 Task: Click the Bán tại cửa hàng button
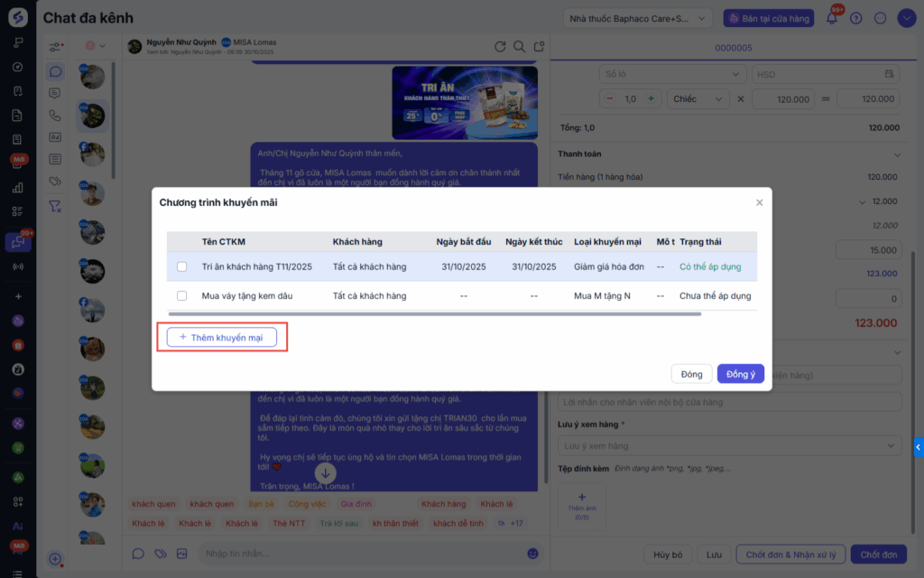(x=769, y=18)
